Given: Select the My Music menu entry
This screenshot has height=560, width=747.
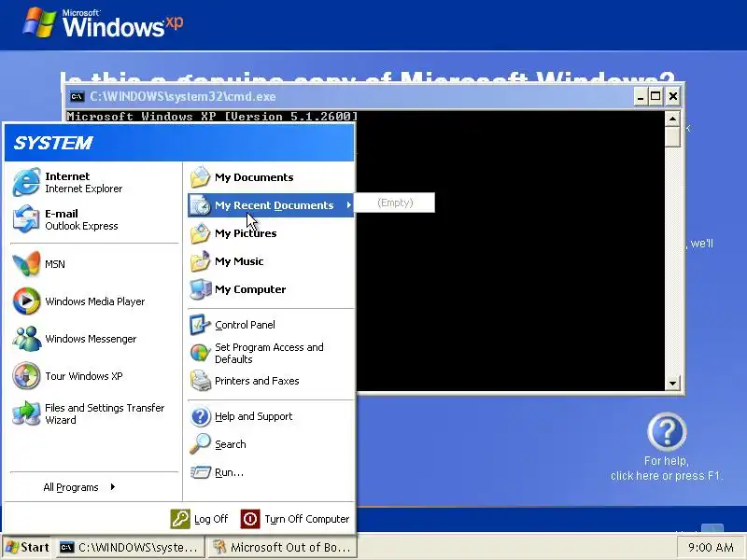Looking at the screenshot, I should coord(271,261).
